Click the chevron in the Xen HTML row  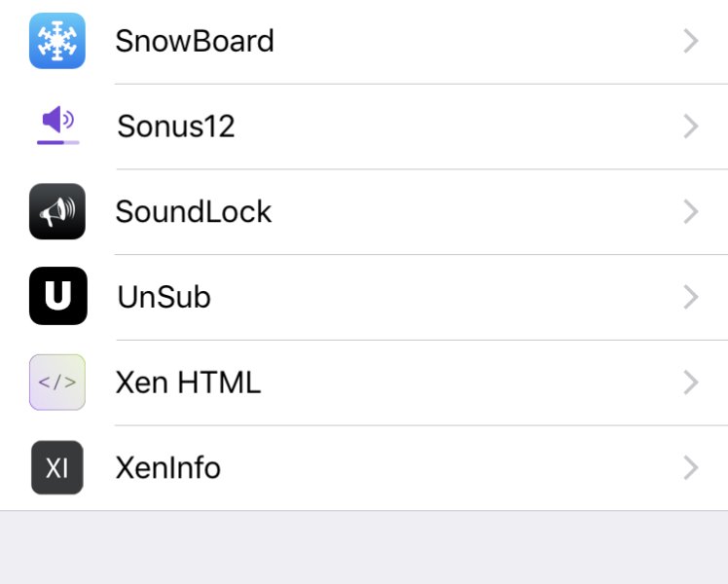(x=691, y=383)
